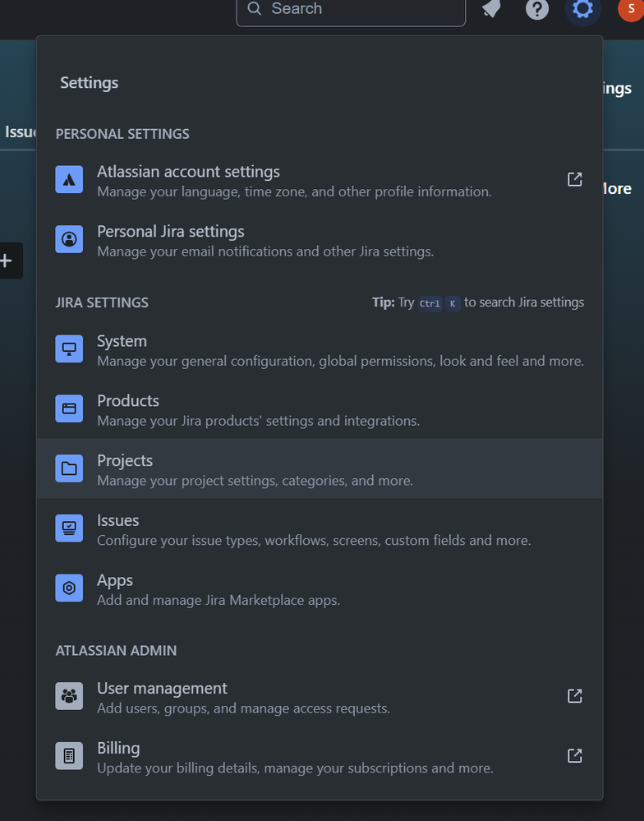
Task: Click the Products window icon tile
Action: (69, 408)
